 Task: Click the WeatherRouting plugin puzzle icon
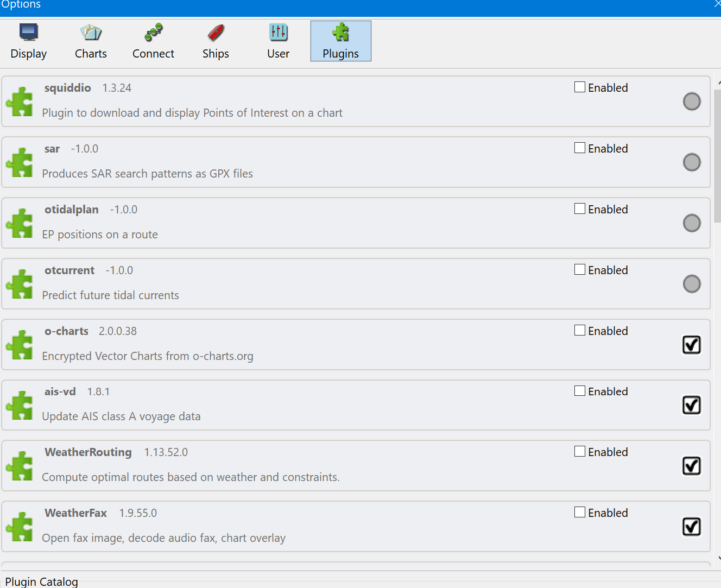(20, 465)
